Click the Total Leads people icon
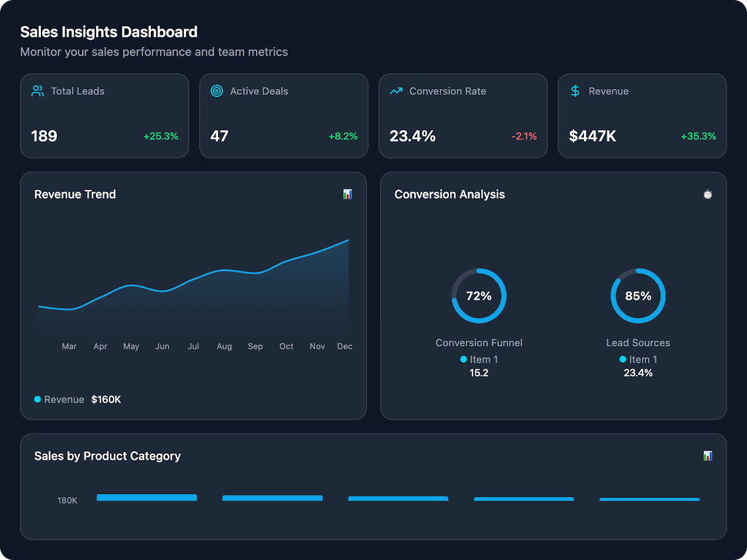The width and height of the screenshot is (747, 560). [x=37, y=90]
